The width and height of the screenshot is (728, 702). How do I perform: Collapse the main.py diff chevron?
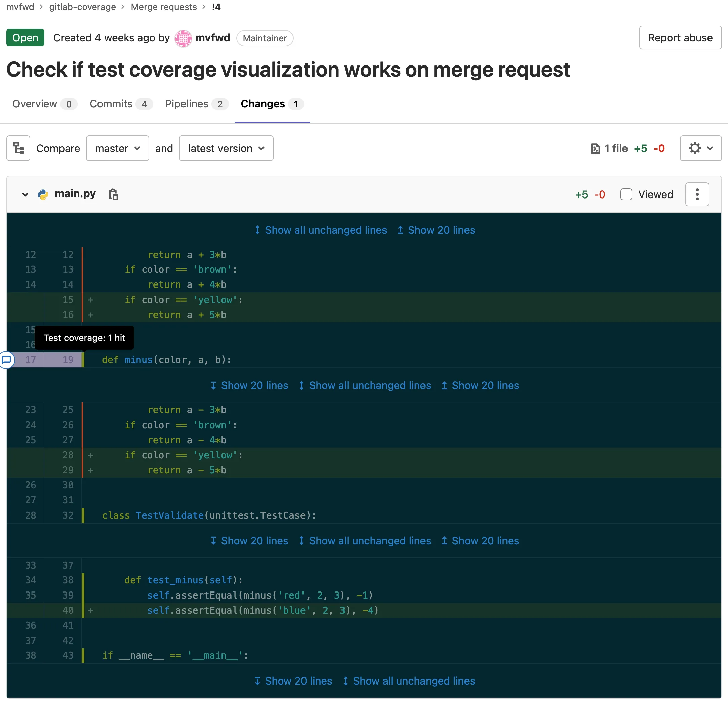[25, 194]
